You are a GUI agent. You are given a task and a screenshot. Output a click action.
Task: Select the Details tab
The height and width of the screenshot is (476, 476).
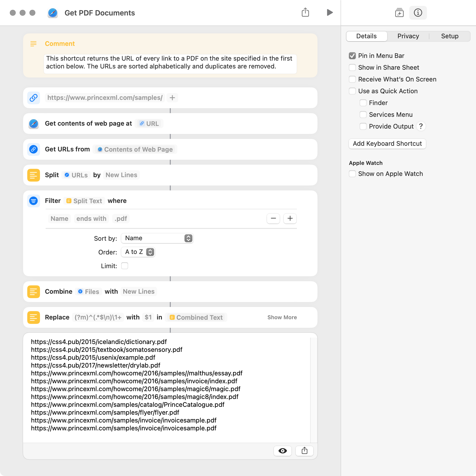pyautogui.click(x=366, y=36)
